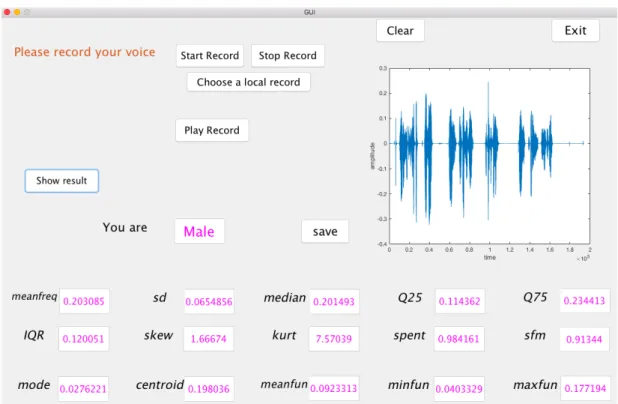Click the plot's time axis label
This screenshot has width=618, height=404.
(x=490, y=257)
